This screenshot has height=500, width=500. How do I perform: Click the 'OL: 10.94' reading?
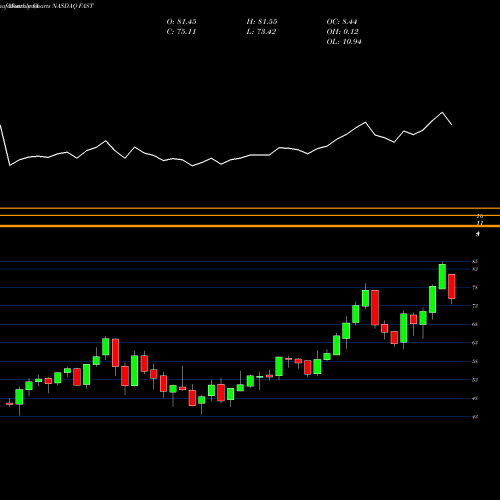coord(344,42)
